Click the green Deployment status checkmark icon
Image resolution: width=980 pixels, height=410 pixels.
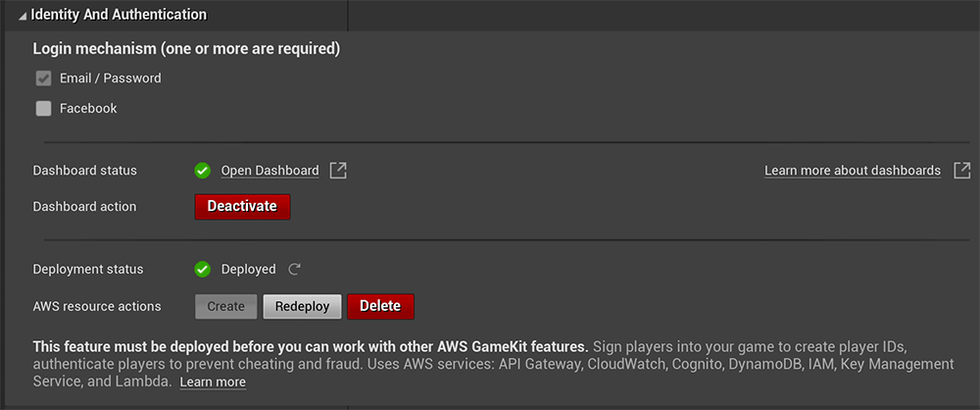[202, 269]
